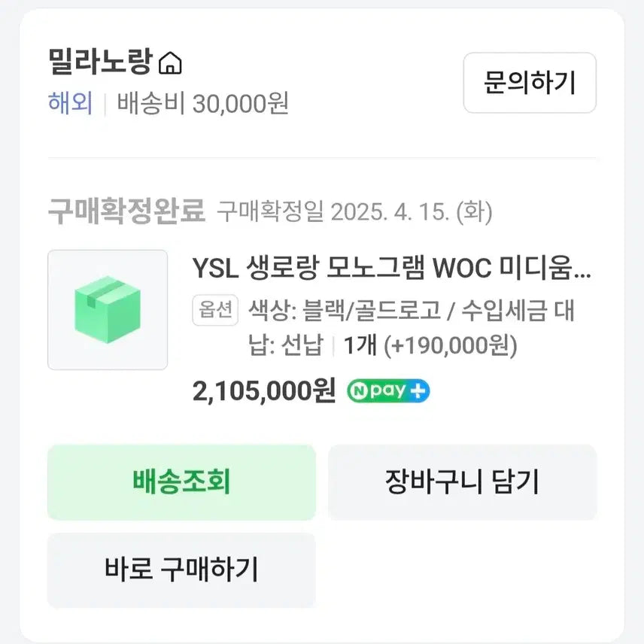644x644 pixels.
Task: Open the 밀라노랑 store name
Action: tap(101, 62)
